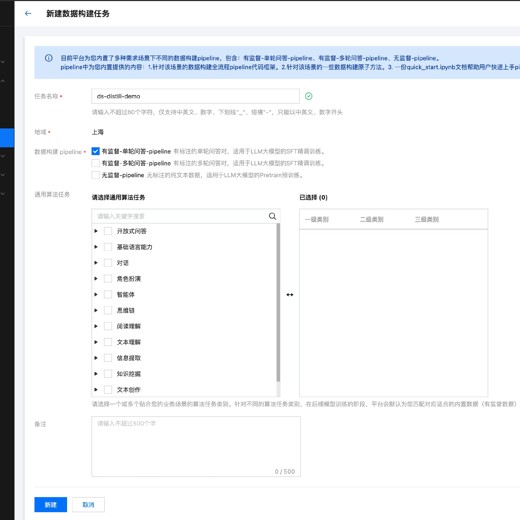The width and height of the screenshot is (520, 520).
Task: Tick the 开放式问答 checkbox
Action: coord(108,231)
